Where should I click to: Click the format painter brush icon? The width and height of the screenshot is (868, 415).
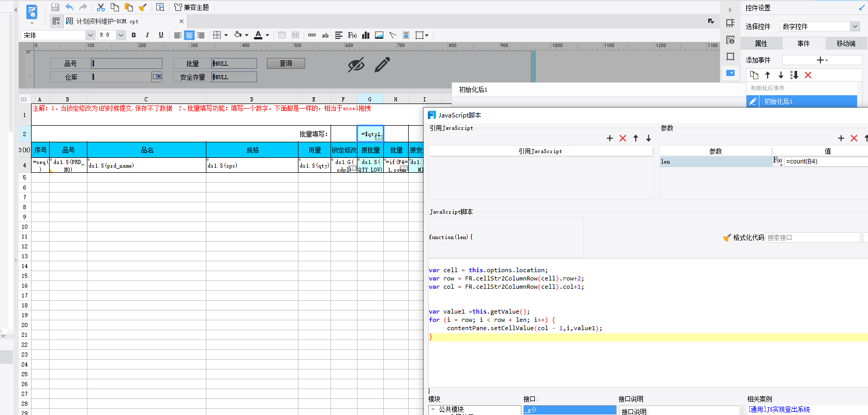[x=143, y=7]
